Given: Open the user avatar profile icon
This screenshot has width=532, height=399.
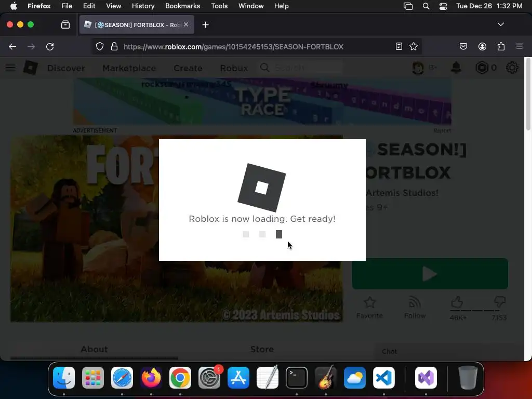Looking at the screenshot, I should coord(418,68).
